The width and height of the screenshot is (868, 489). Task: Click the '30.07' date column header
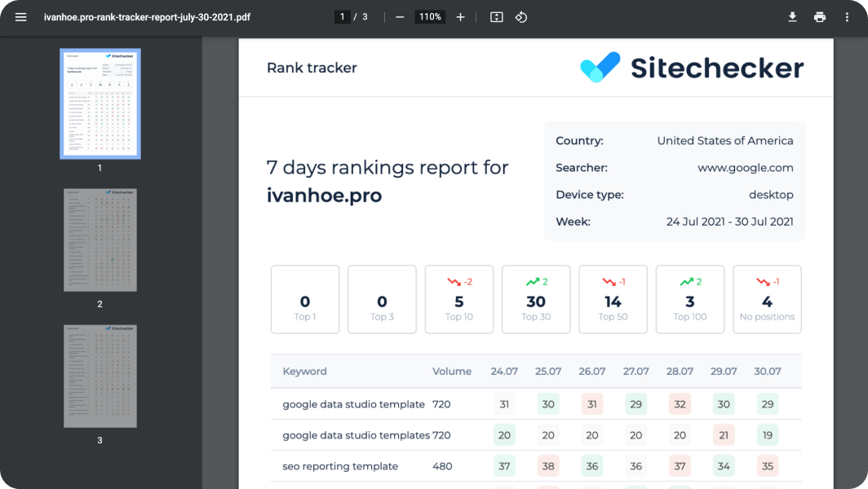click(767, 371)
